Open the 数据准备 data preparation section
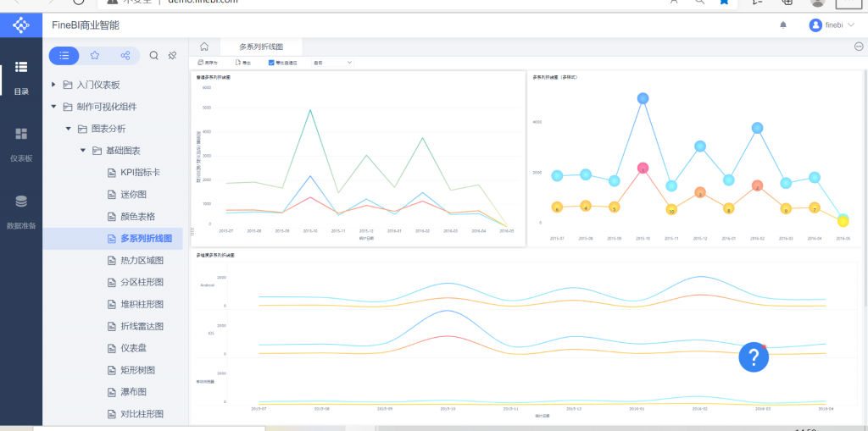The width and height of the screenshot is (868, 431). point(21,212)
